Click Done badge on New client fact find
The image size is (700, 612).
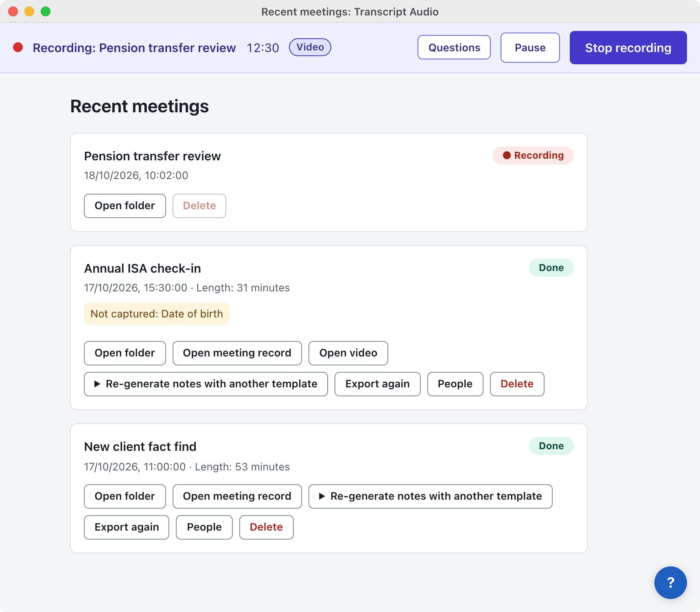[551, 446]
